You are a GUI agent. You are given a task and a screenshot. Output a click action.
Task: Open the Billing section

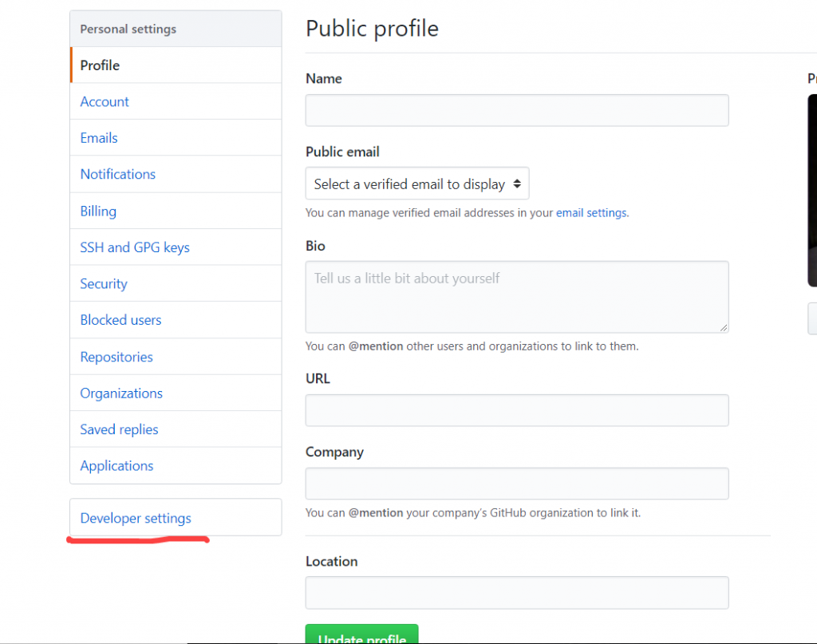pyautogui.click(x=97, y=211)
